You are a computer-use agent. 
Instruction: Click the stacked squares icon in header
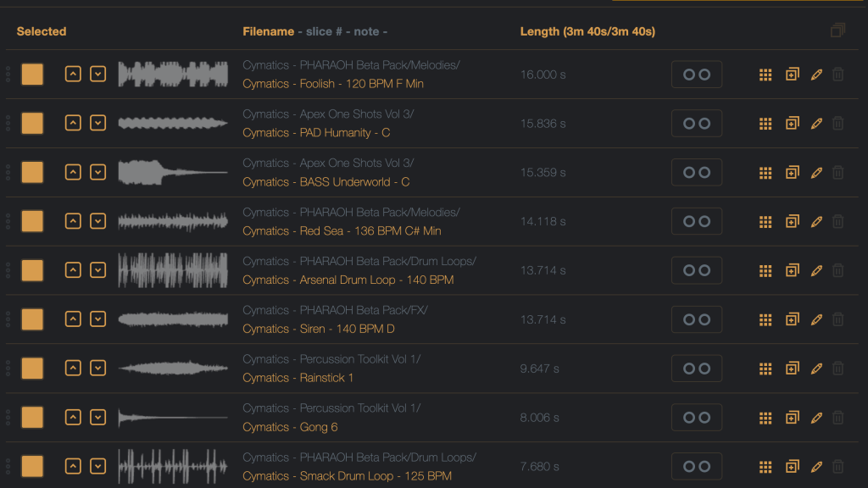pos(837,31)
